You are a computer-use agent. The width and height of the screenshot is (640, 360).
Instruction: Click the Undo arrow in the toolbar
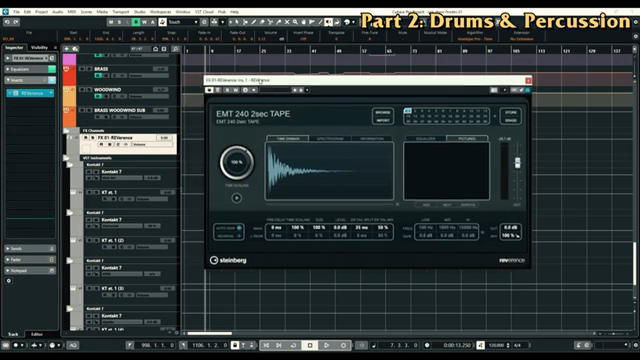coord(7,22)
